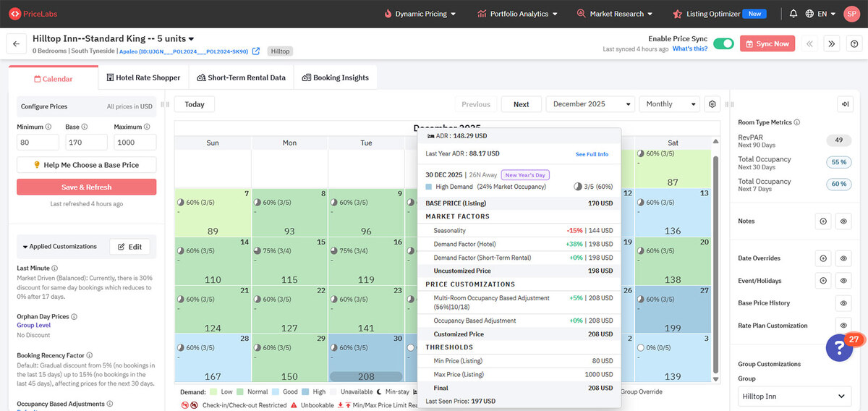The width and height of the screenshot is (868, 411).
Task: Open the notifications bell
Action: click(x=793, y=14)
